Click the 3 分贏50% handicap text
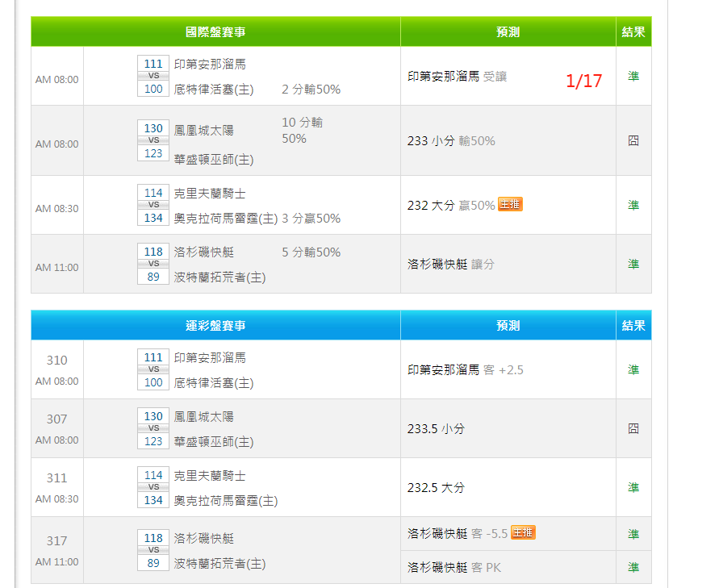This screenshot has height=588, width=719. (311, 218)
